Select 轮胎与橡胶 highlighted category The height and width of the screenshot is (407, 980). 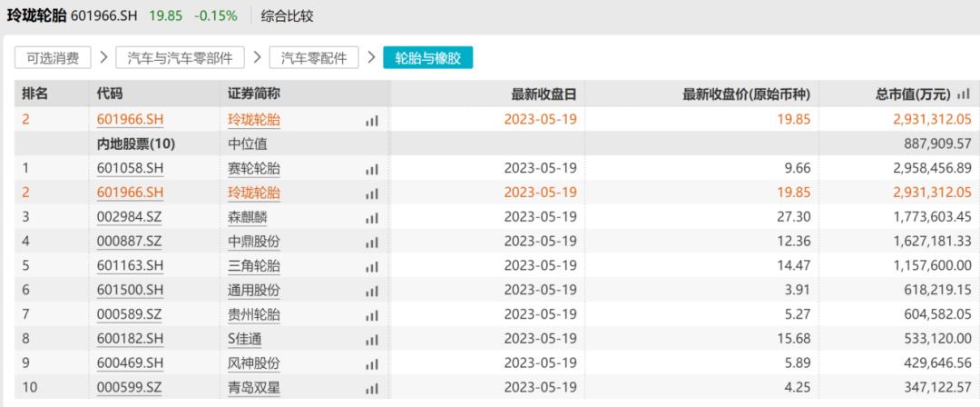click(x=428, y=57)
